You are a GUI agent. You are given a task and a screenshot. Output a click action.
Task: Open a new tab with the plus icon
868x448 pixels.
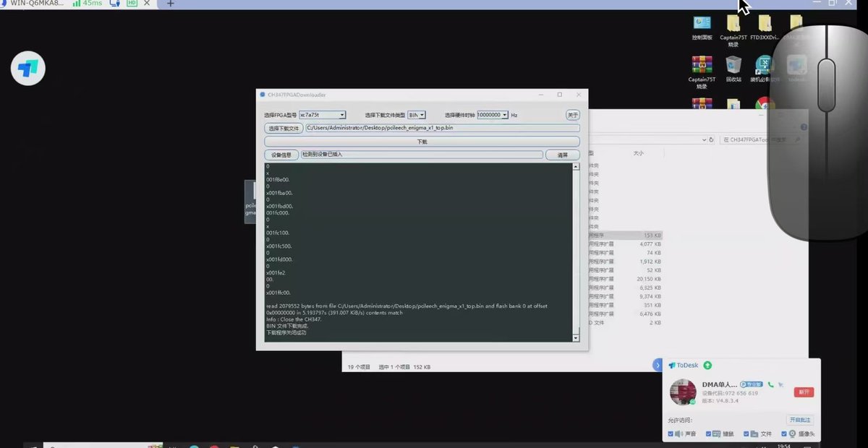[171, 4]
